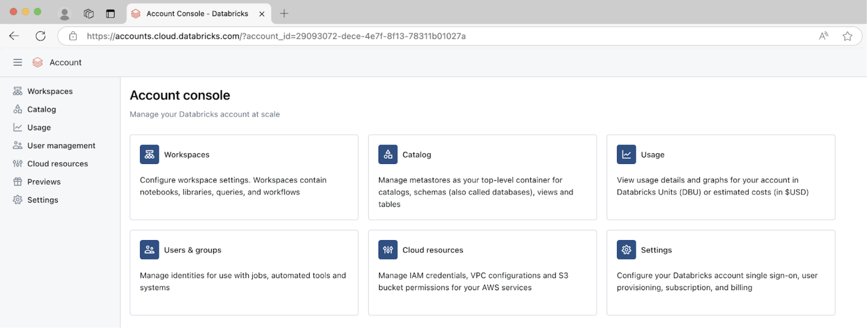Open User management in the sidebar
The height and width of the screenshot is (331, 868).
[61, 145]
